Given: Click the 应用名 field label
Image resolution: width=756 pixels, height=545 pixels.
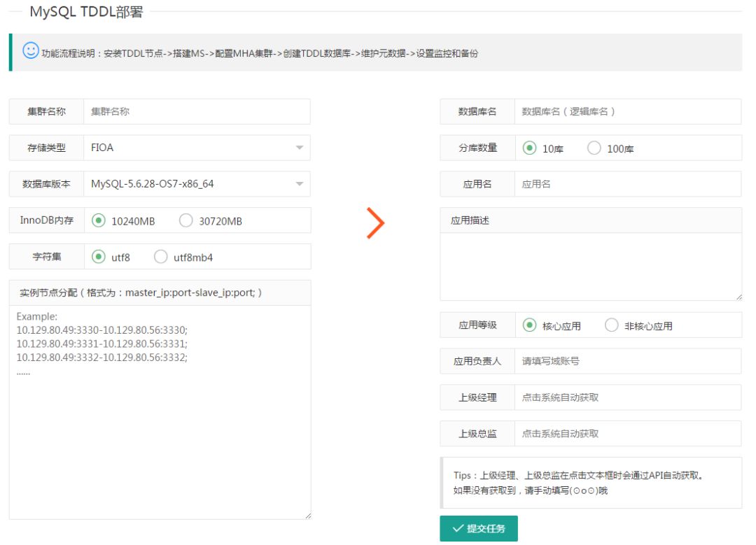Looking at the screenshot, I should pos(477,184).
